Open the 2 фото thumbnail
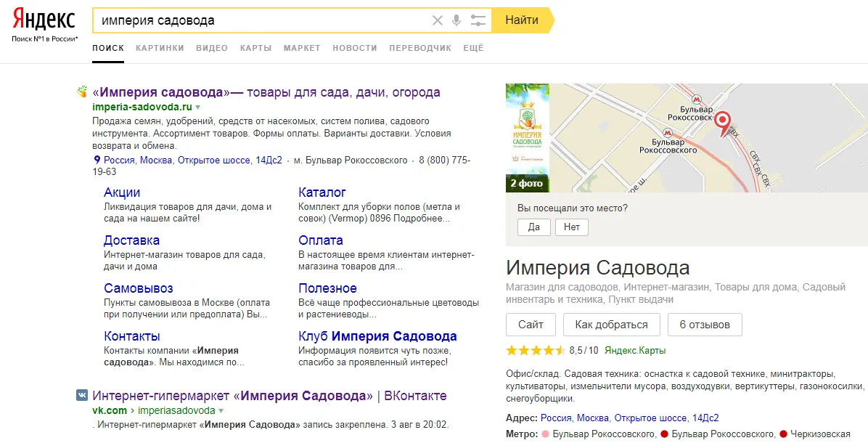Screen dimensions: 868x443 [526, 184]
